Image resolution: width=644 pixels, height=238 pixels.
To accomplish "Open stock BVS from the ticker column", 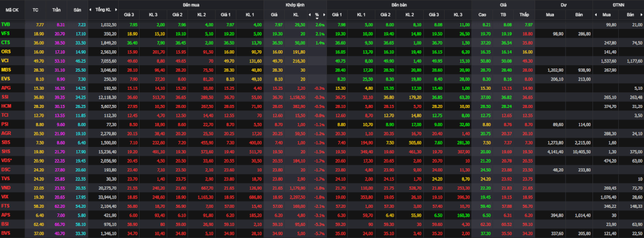I will [x=6, y=233].
